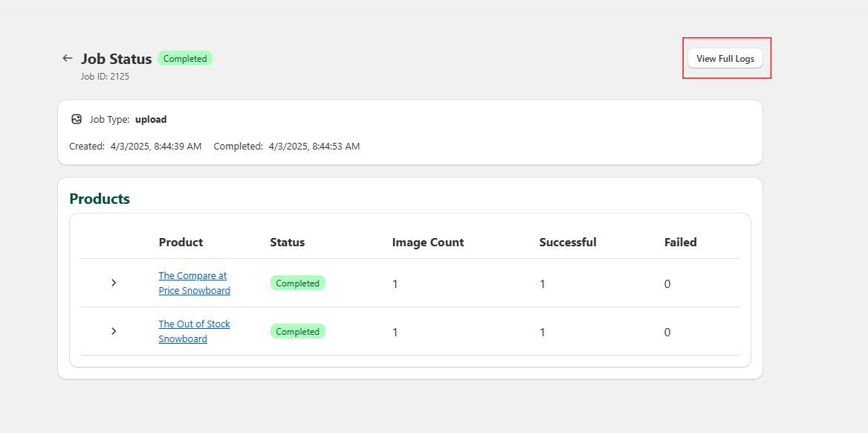
Task: Click the Failed column header
Action: 680,242
